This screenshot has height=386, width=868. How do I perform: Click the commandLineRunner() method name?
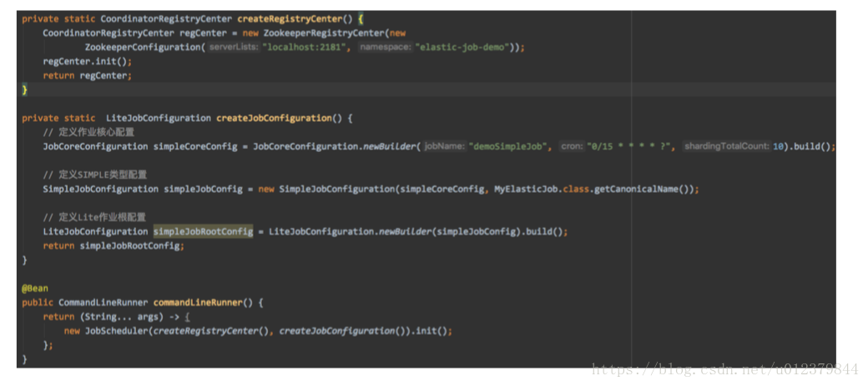198,303
